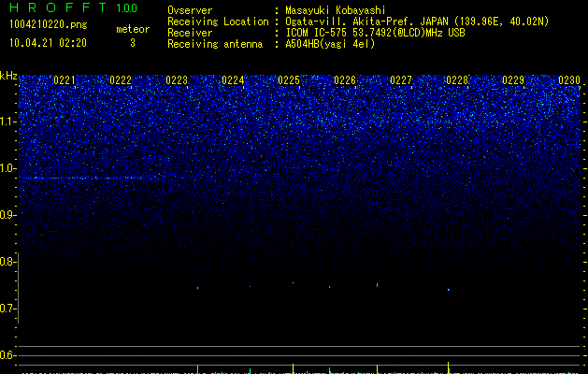Click the 0.8 kHz axis label
588x374 pixels.
tap(7, 262)
